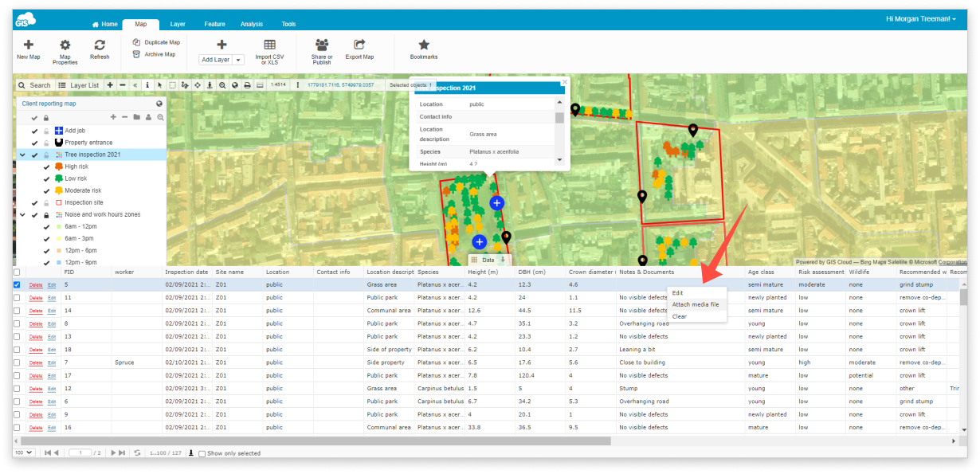Screen dimensions: 980x474
Task: Collapse the Tree inspection 2021 layer tree
Action: (x=22, y=155)
